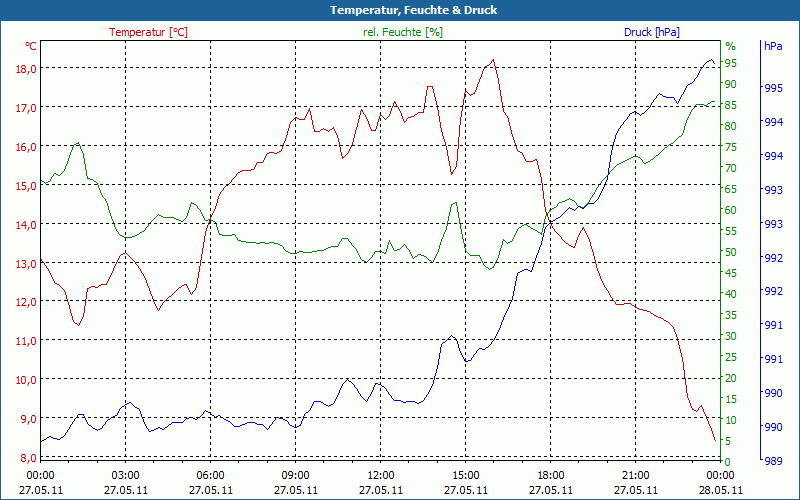Click the green '15' humidity axis value

[x=731, y=399]
